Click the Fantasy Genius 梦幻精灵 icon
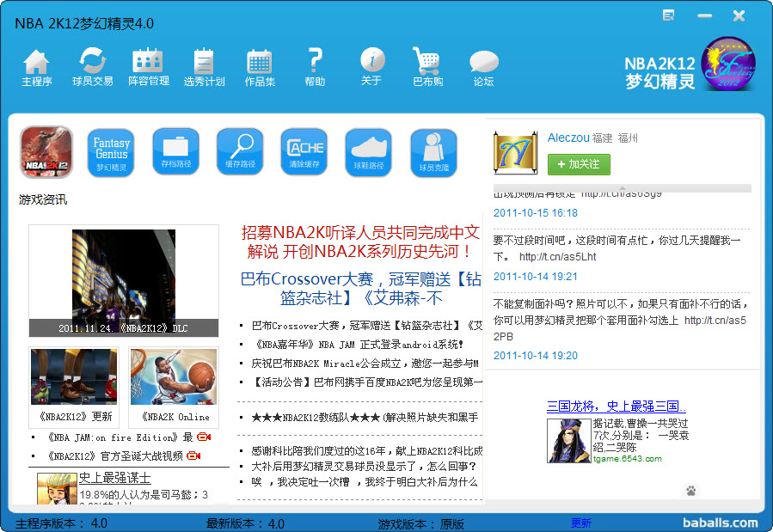This screenshot has height=532, width=773. pyautogui.click(x=111, y=152)
